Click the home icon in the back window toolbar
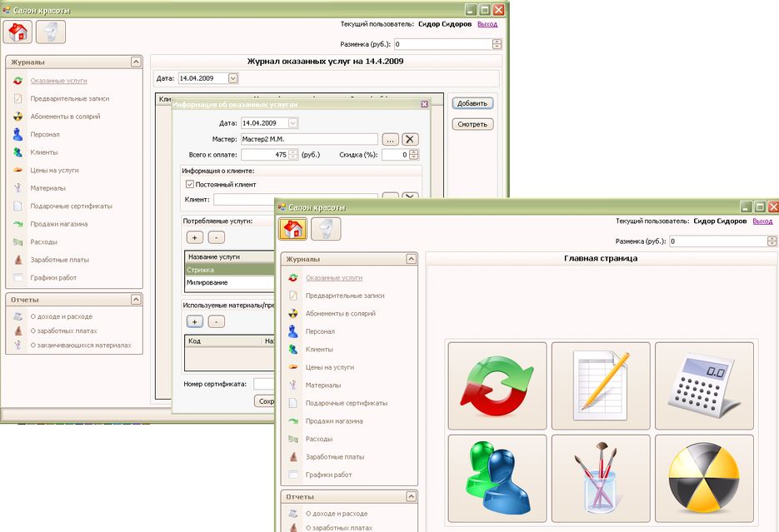This screenshot has height=532, width=779. (17, 32)
